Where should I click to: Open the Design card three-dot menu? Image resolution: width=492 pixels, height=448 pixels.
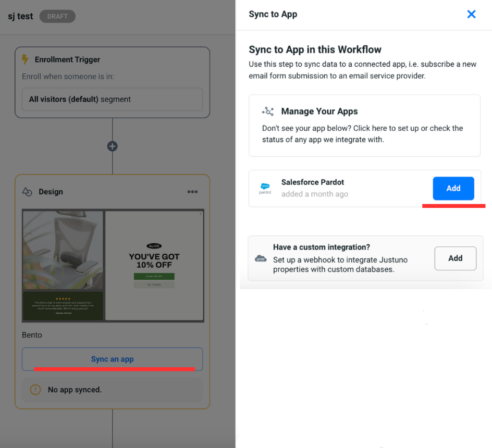[192, 192]
